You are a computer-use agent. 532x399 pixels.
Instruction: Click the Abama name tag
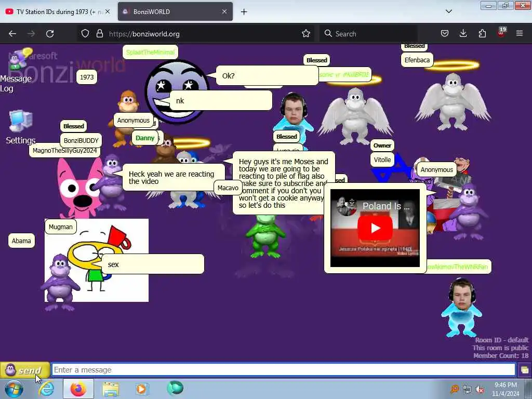21,241
